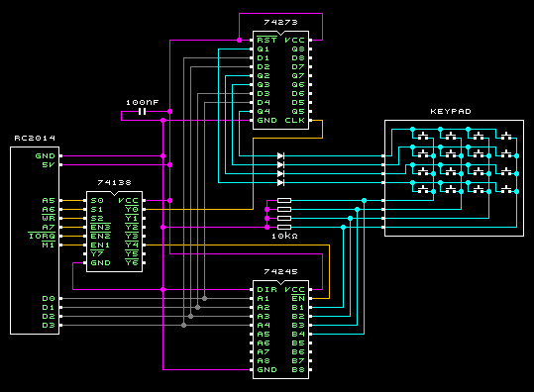Click the pull-up resistor on the B4 line

click(x=284, y=200)
